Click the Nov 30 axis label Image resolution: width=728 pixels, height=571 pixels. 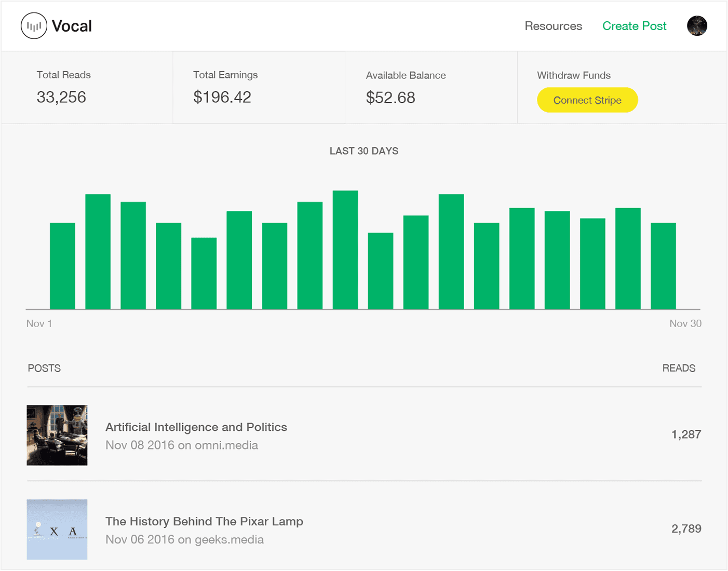pos(685,323)
